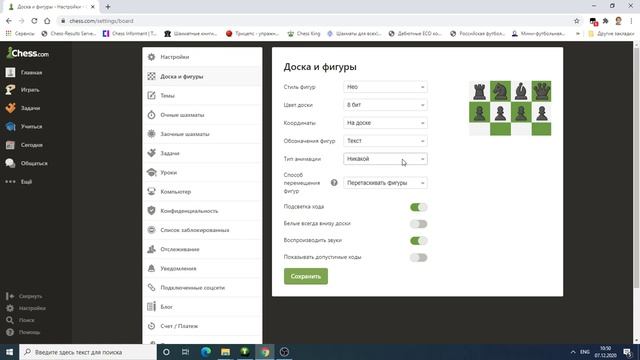Image resolution: width=640 pixels, height=360 pixels.
Task: Click the Сохранить button
Action: 306,276
